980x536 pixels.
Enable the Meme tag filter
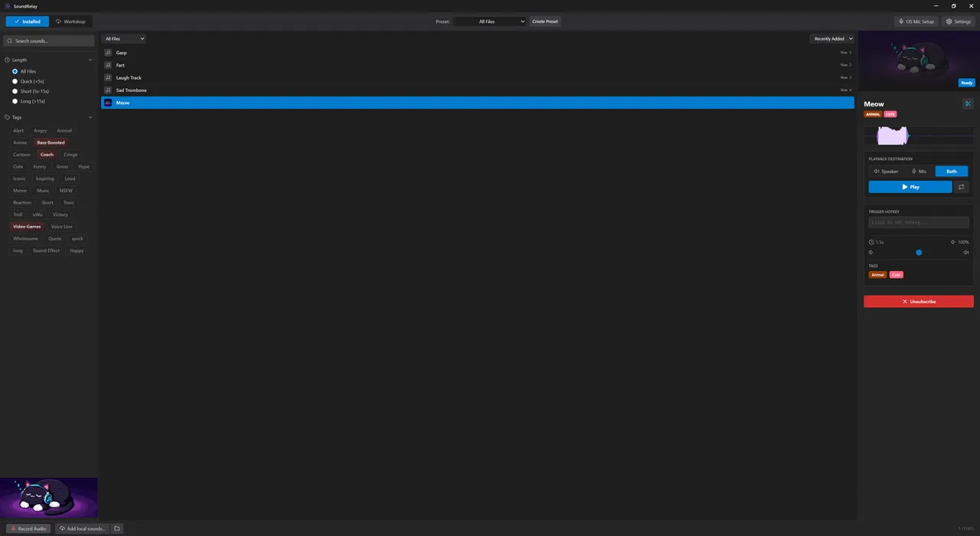click(20, 191)
